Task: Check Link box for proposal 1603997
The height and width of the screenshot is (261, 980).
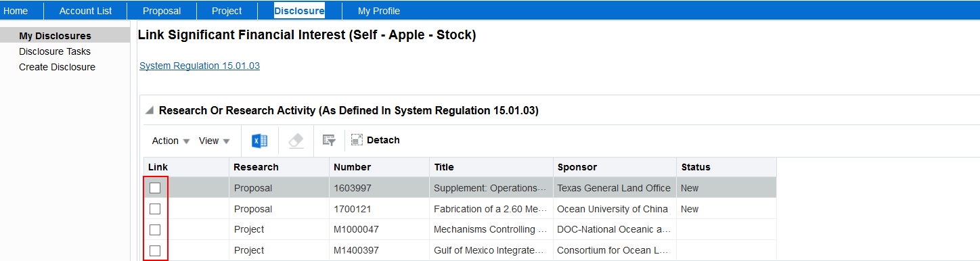Action: click(155, 188)
